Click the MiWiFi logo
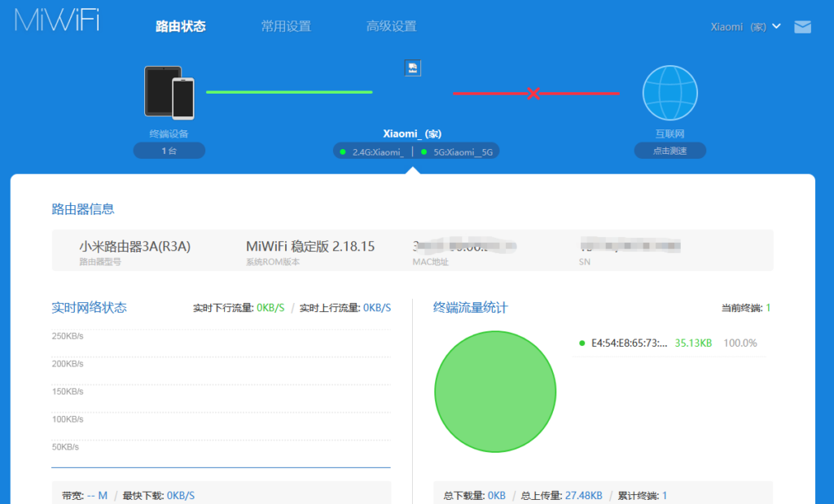834x504 pixels. tap(57, 20)
